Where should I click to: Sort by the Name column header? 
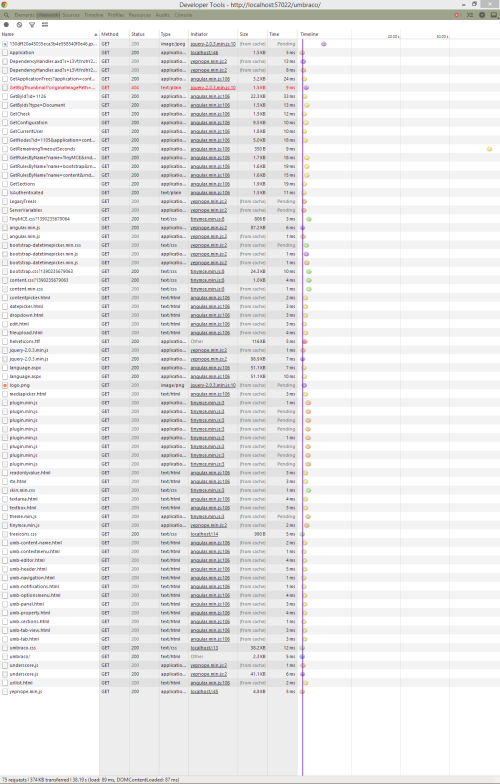(x=50, y=34)
